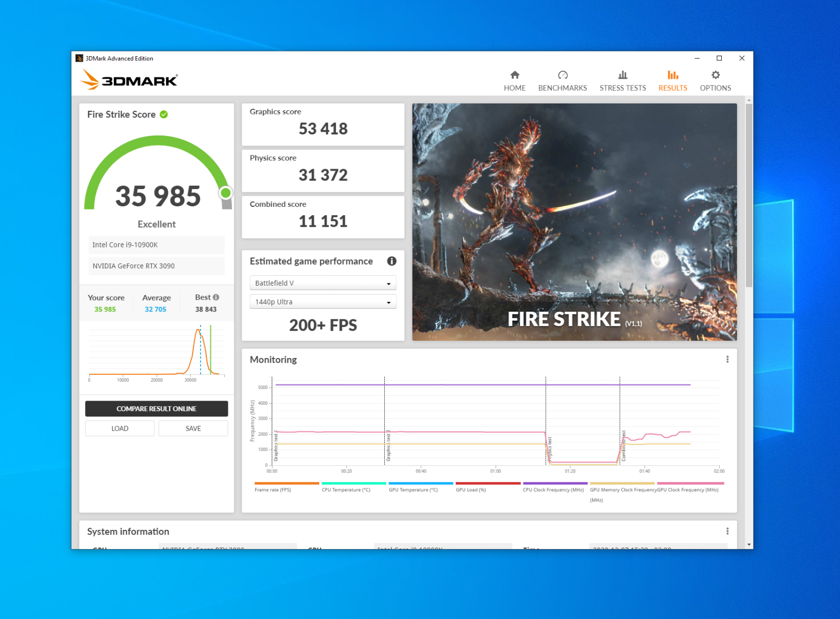
Task: Click the stress tests bar chart icon
Action: [x=623, y=75]
